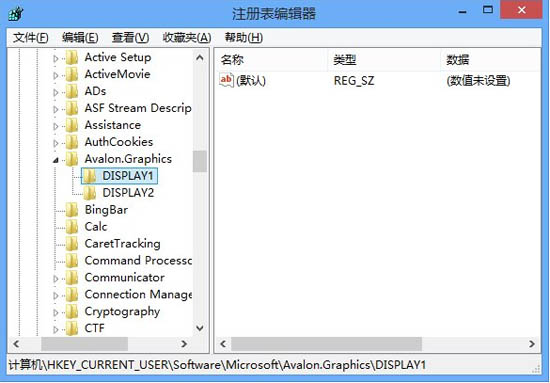
Task: Click the BingBar folder icon
Action: point(72,210)
